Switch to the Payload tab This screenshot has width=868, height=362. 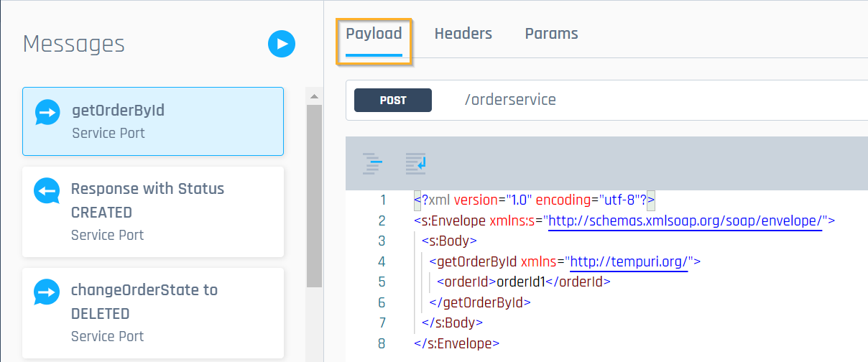pos(374,34)
